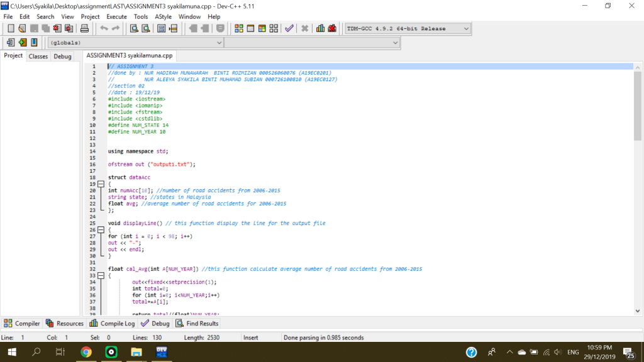
Task: Launch Google Chrome from the taskbar
Action: click(86, 352)
